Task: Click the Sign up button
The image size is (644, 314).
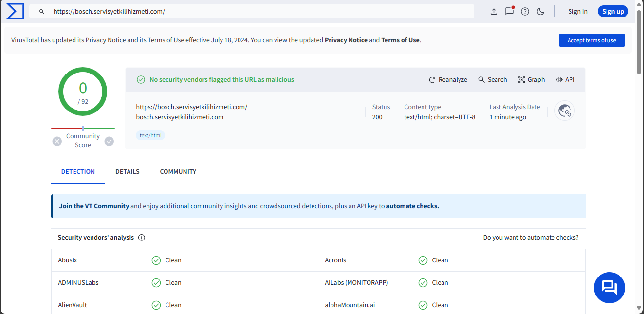Action: click(x=613, y=12)
